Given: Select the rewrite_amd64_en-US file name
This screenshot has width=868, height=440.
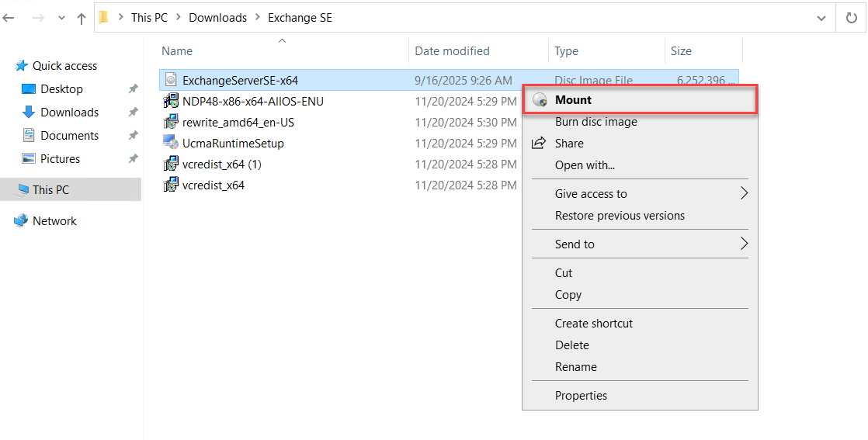Looking at the screenshot, I should click(238, 123).
